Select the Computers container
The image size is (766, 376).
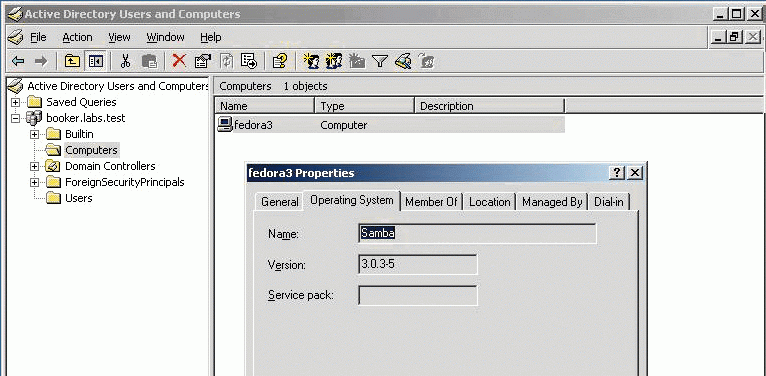[x=91, y=150]
